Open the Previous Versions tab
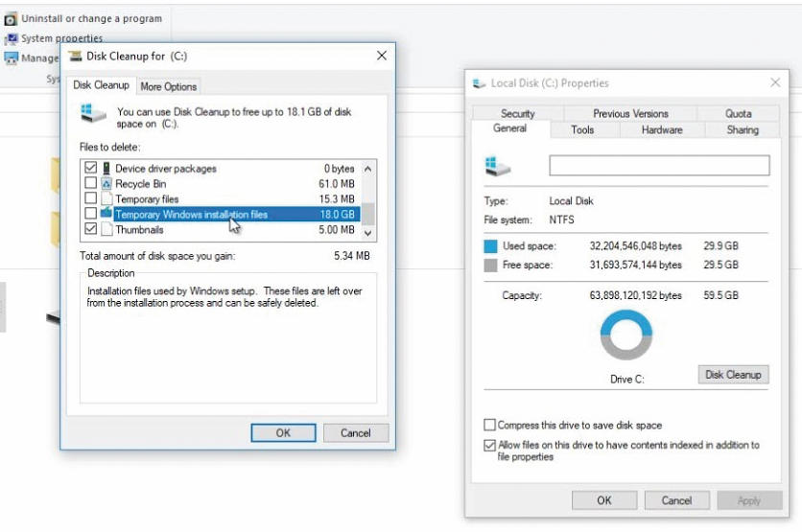This screenshot has width=802, height=532. [630, 113]
